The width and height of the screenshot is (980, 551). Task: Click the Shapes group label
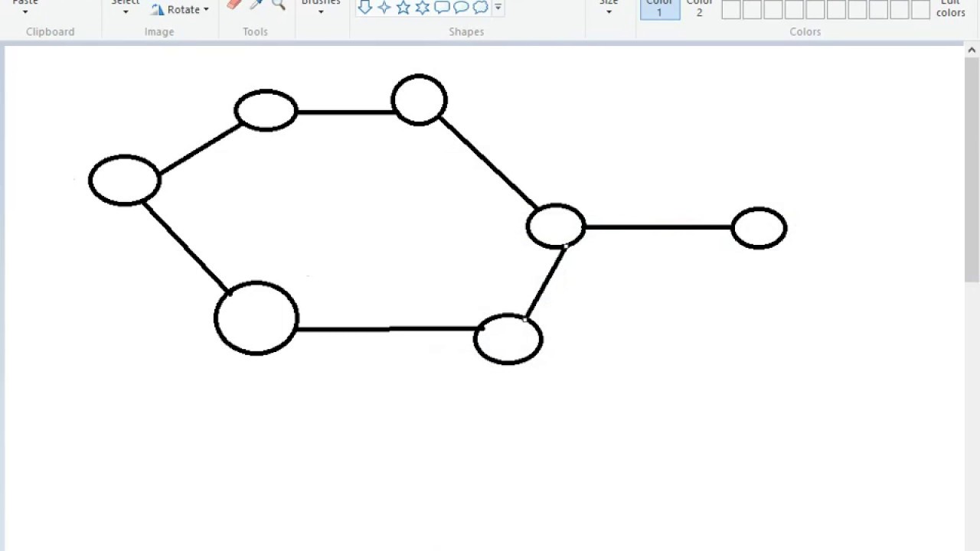pyautogui.click(x=466, y=31)
